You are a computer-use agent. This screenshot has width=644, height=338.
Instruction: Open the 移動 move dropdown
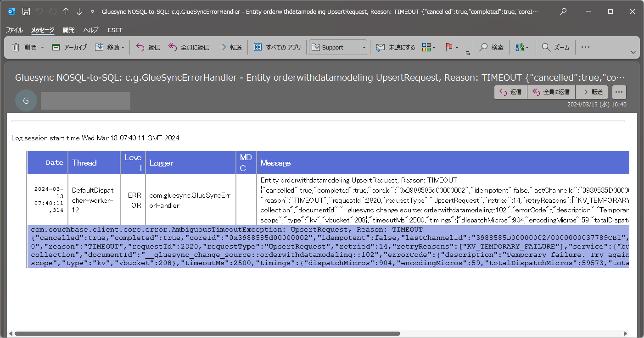click(x=109, y=47)
